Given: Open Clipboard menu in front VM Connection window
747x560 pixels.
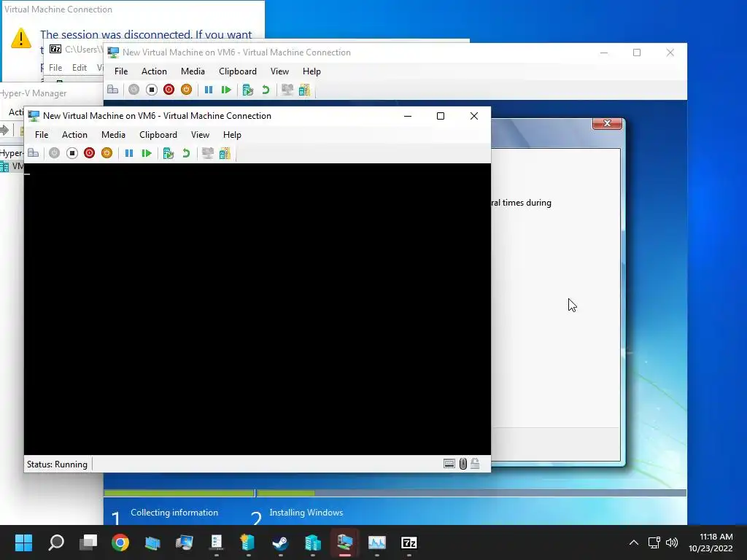Looking at the screenshot, I should (158, 135).
